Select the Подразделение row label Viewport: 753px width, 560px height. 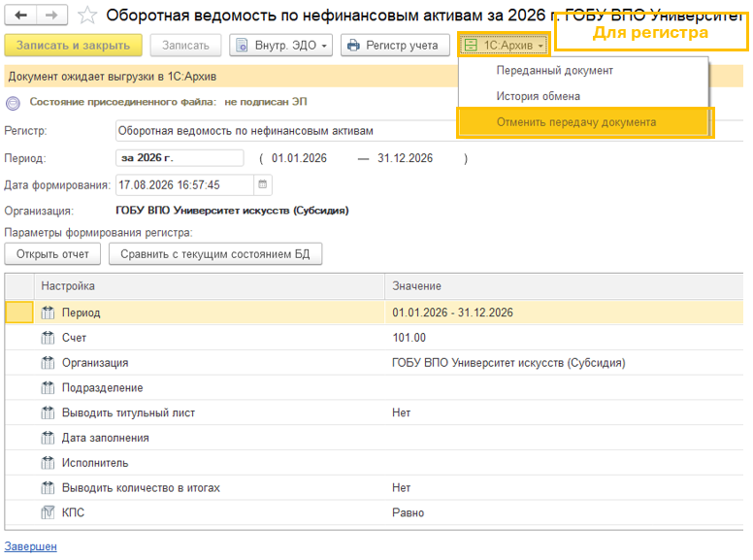coord(102,387)
